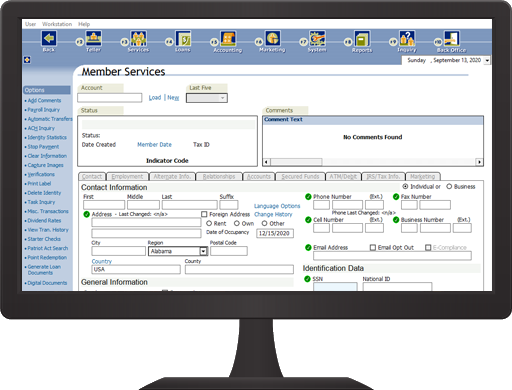Image resolution: width=512 pixels, height=390 pixels.
Task: Open the Back Office module icon
Action: click(x=452, y=38)
